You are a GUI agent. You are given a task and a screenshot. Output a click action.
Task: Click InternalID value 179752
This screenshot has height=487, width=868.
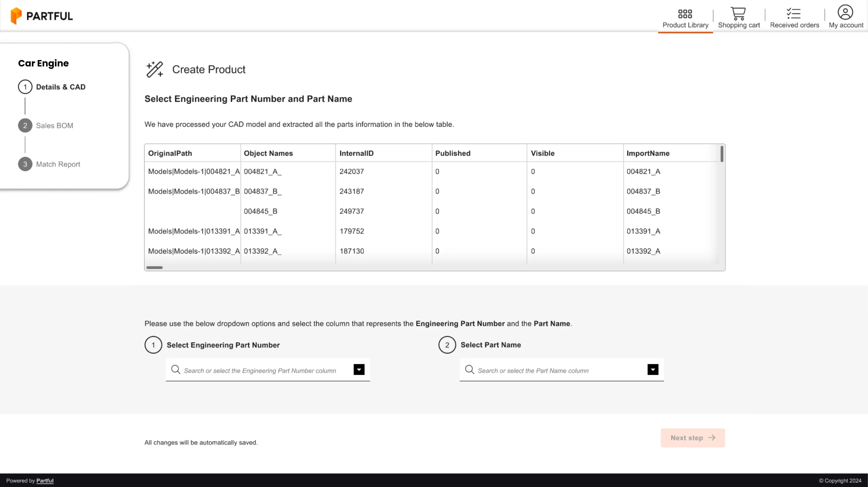click(351, 231)
